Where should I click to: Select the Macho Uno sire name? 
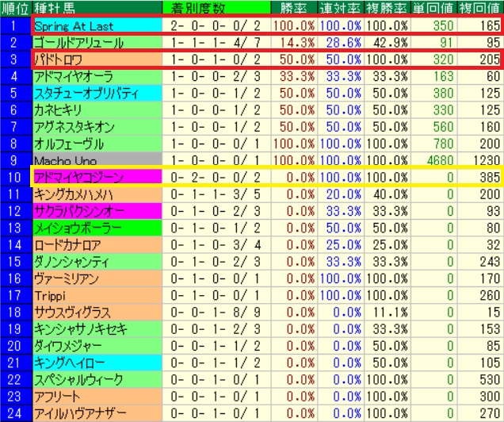[65, 160]
